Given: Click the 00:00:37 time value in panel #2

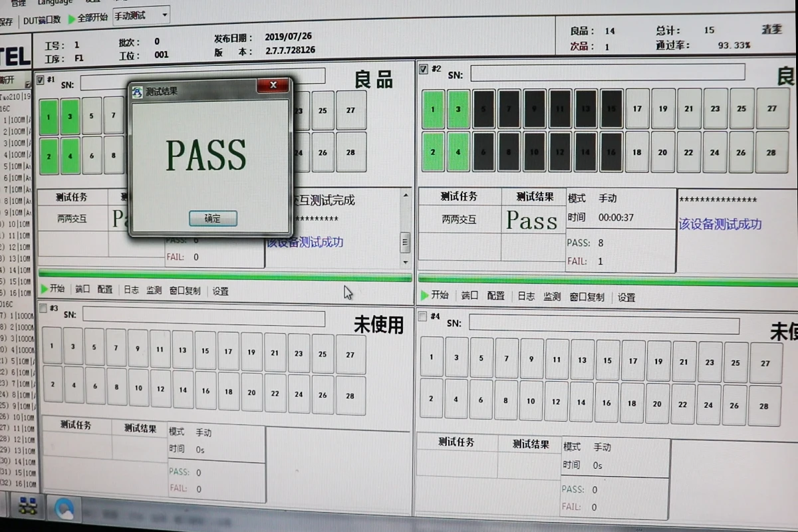Looking at the screenshot, I should (616, 217).
